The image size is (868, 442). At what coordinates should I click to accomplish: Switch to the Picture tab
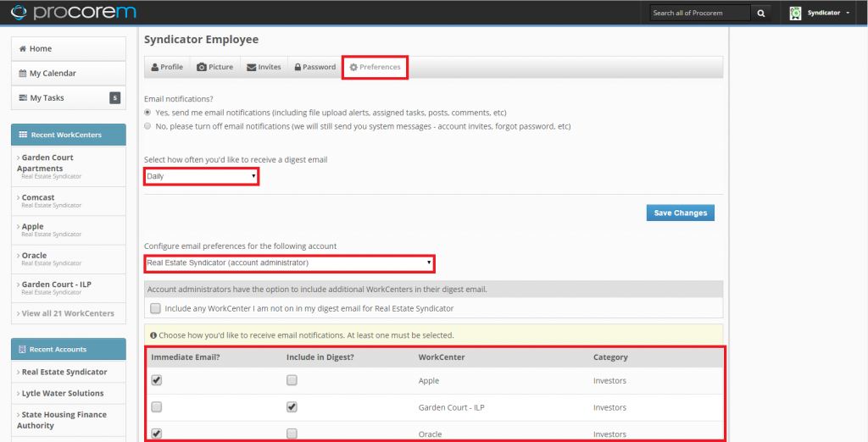click(214, 67)
